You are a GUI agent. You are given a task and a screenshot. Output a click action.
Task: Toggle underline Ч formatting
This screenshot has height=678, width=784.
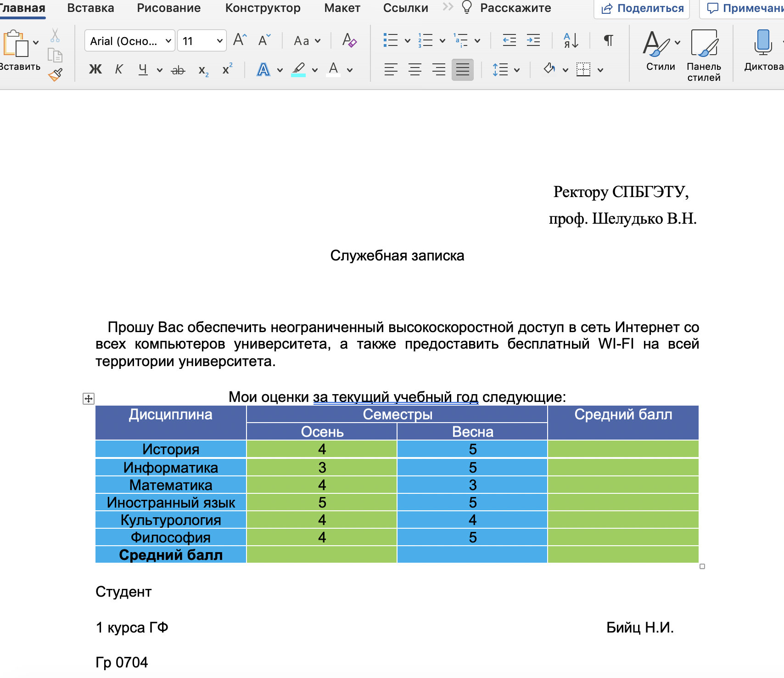pyautogui.click(x=143, y=69)
